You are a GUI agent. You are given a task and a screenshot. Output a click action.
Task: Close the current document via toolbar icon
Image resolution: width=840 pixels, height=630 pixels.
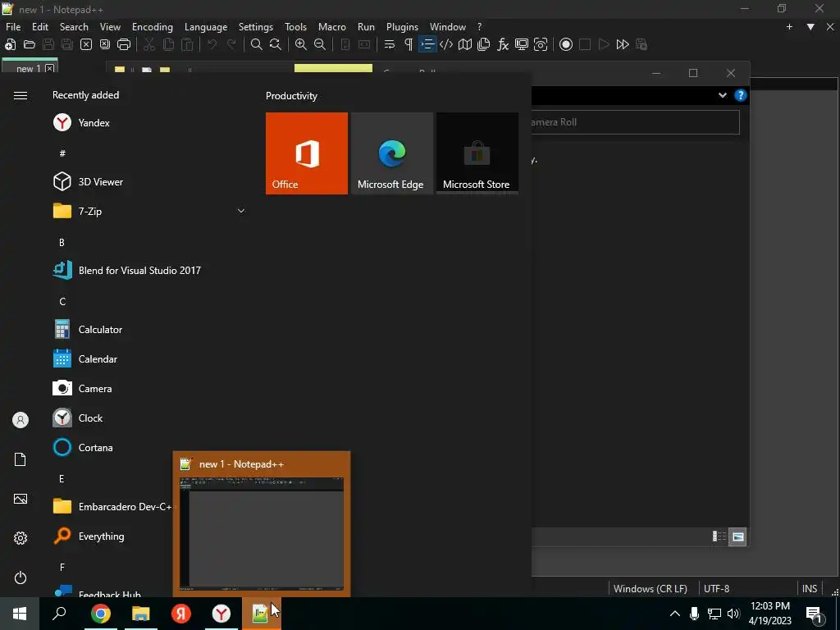[85, 44]
